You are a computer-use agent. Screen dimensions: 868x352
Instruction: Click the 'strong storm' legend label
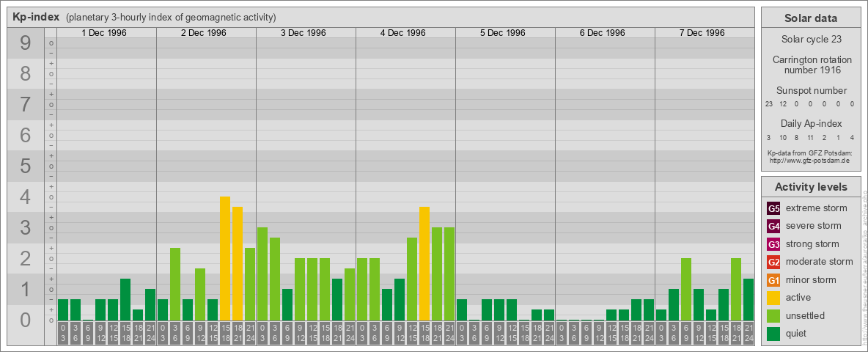pos(812,244)
